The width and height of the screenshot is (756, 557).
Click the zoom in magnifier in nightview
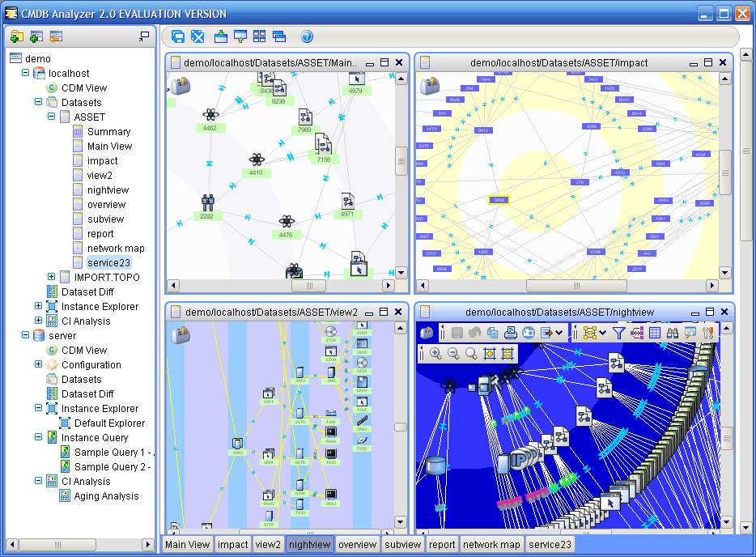click(x=435, y=354)
